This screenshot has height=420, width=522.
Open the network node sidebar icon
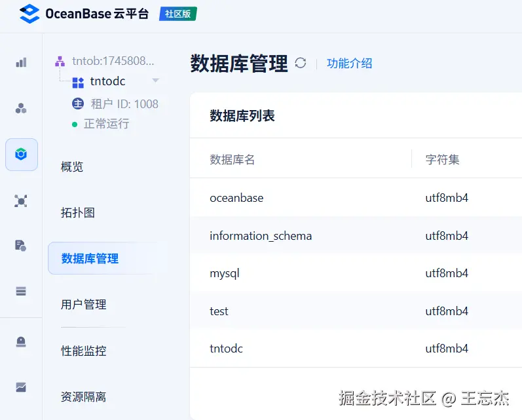pyautogui.click(x=21, y=201)
